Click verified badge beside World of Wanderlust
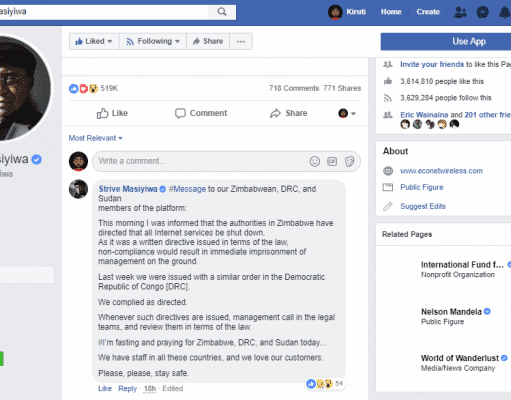511x400 pixels. click(504, 358)
